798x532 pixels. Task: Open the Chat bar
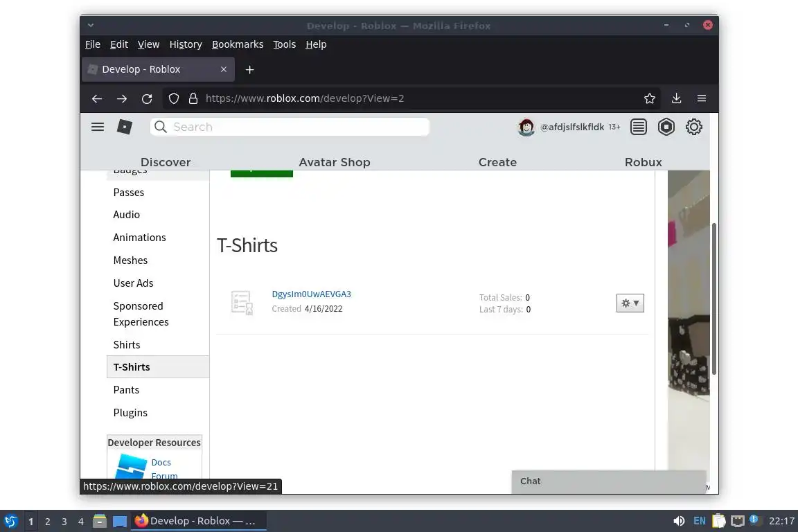point(609,481)
